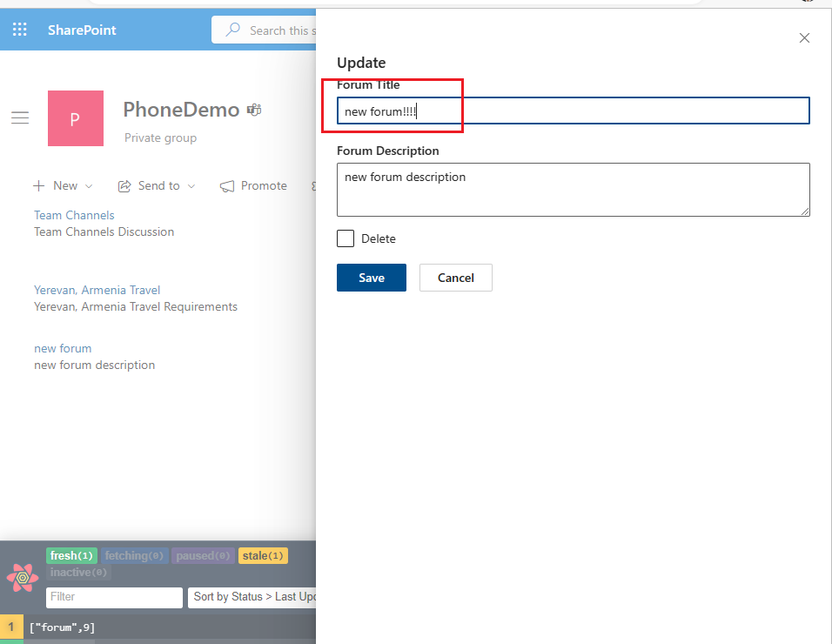This screenshot has height=644, width=832.
Task: Click the search magnifier icon
Action: (233, 30)
